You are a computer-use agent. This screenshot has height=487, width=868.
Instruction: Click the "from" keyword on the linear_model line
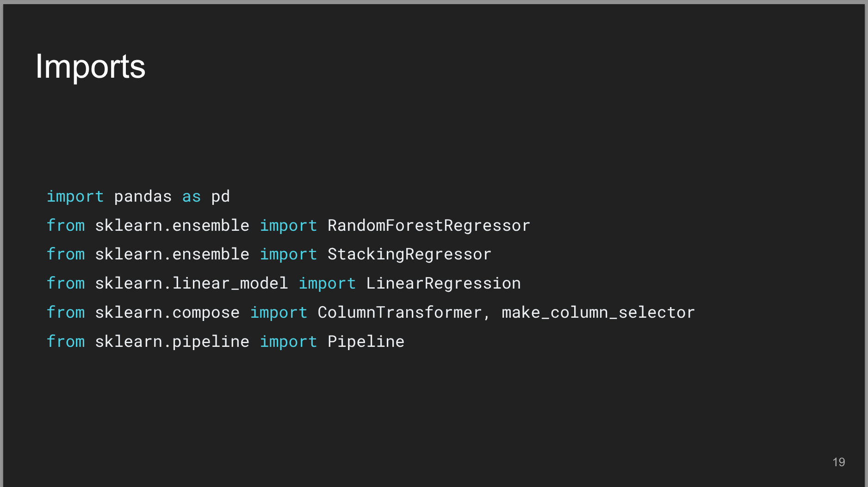66,284
